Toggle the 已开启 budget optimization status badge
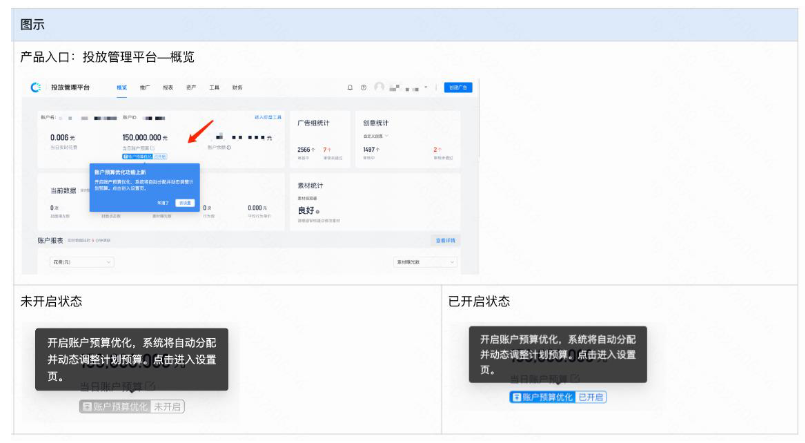The width and height of the screenshot is (805, 443). click(x=591, y=397)
